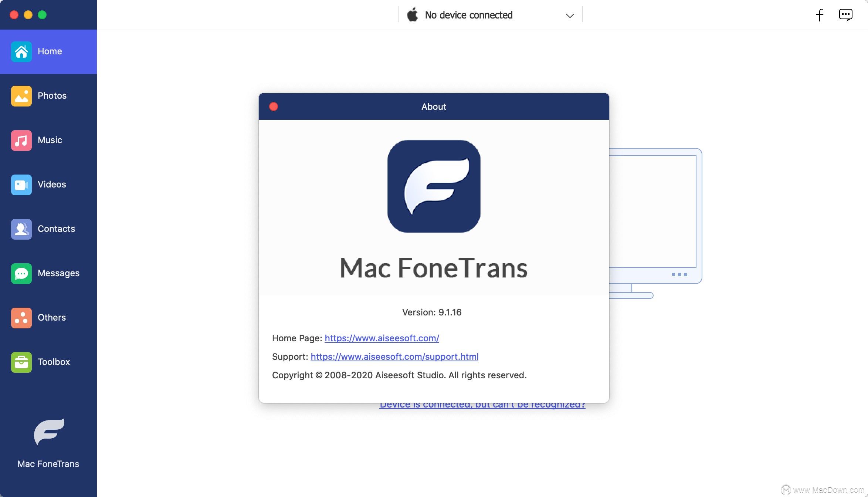Open the Messages menu label
Image resolution: width=868 pixels, height=497 pixels.
(x=58, y=273)
